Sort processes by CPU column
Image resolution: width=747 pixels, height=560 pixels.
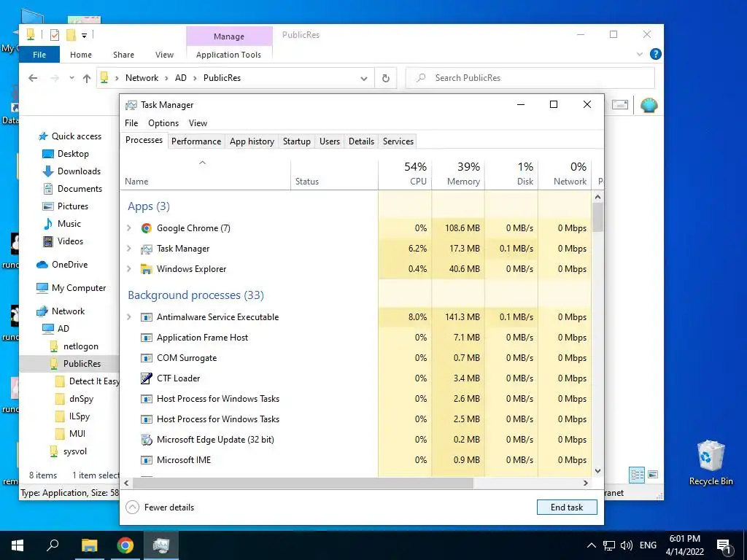(405, 174)
